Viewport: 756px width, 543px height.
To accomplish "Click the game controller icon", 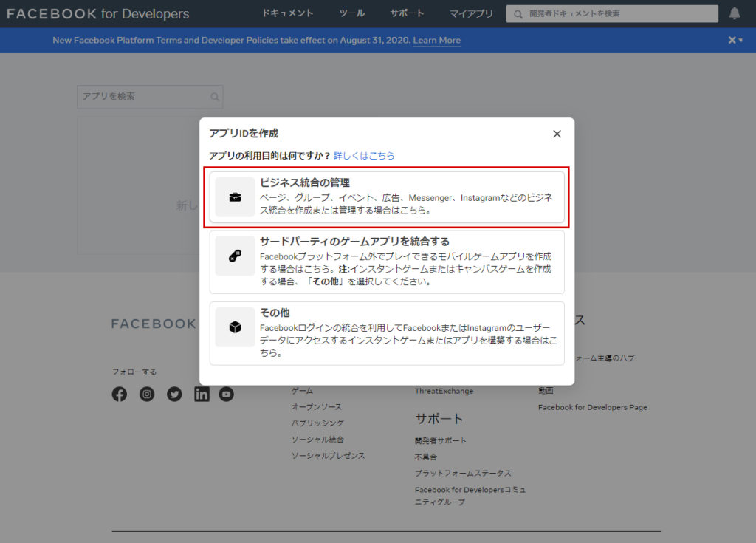I will (235, 256).
